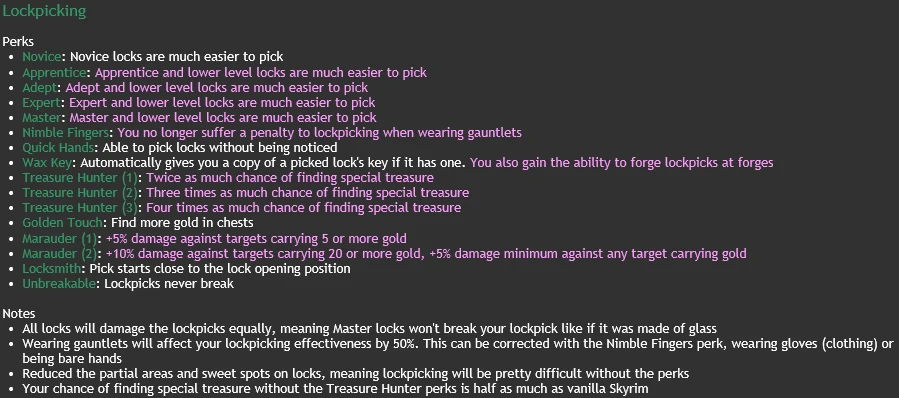Select the Novice perk name
This screenshot has height=398, width=899.
coord(42,57)
